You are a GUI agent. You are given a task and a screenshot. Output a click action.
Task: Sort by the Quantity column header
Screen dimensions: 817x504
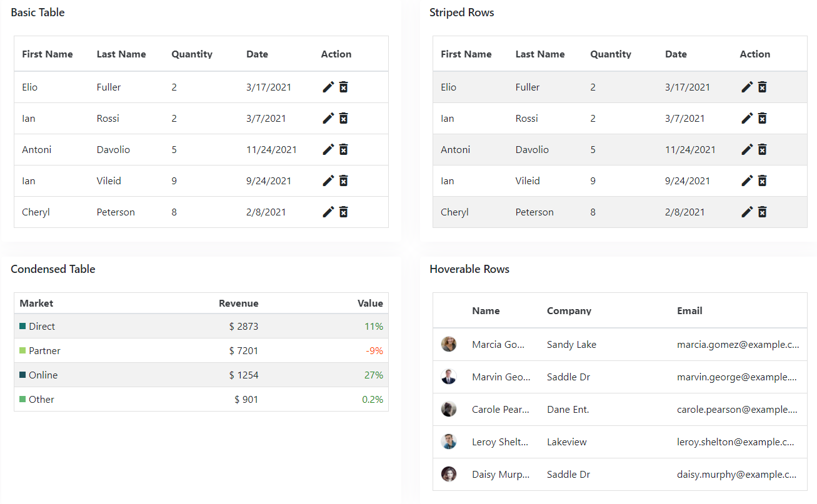[x=192, y=54]
